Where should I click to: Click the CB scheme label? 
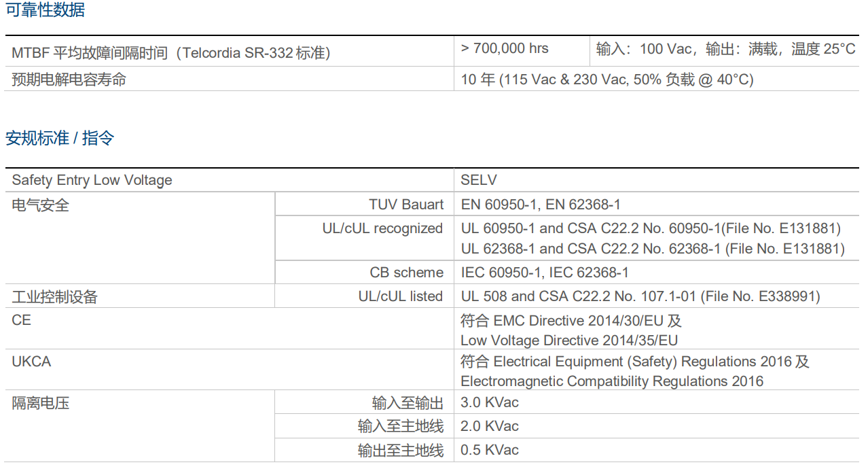406,273
